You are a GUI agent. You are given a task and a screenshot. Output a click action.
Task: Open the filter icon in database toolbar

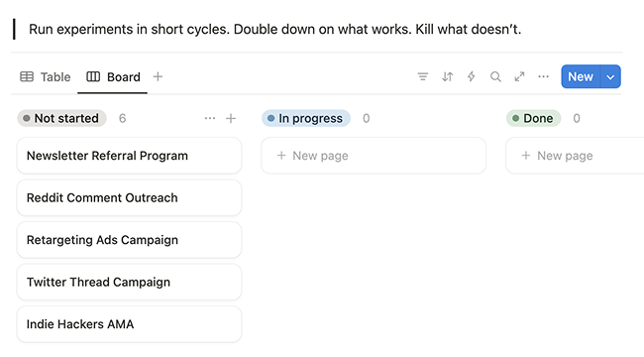(423, 76)
